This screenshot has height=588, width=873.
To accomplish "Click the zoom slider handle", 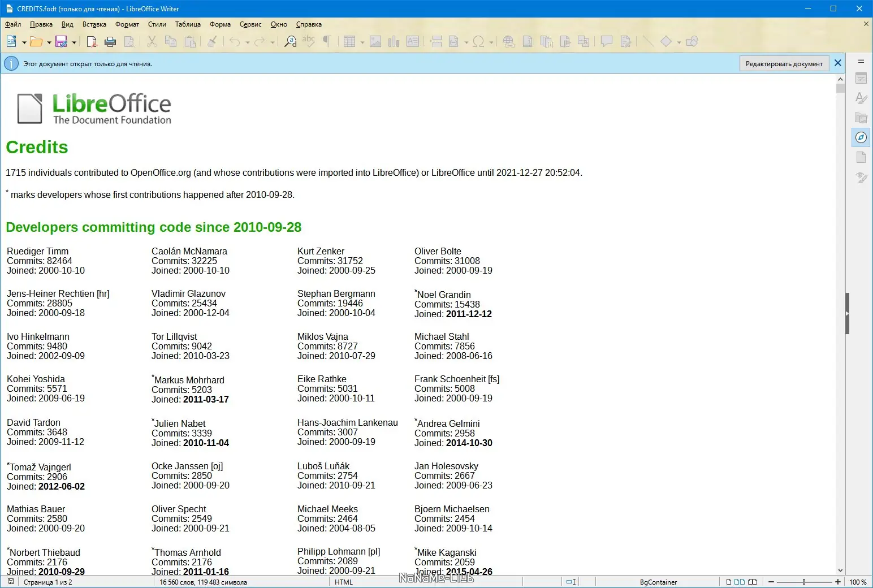I will click(803, 582).
